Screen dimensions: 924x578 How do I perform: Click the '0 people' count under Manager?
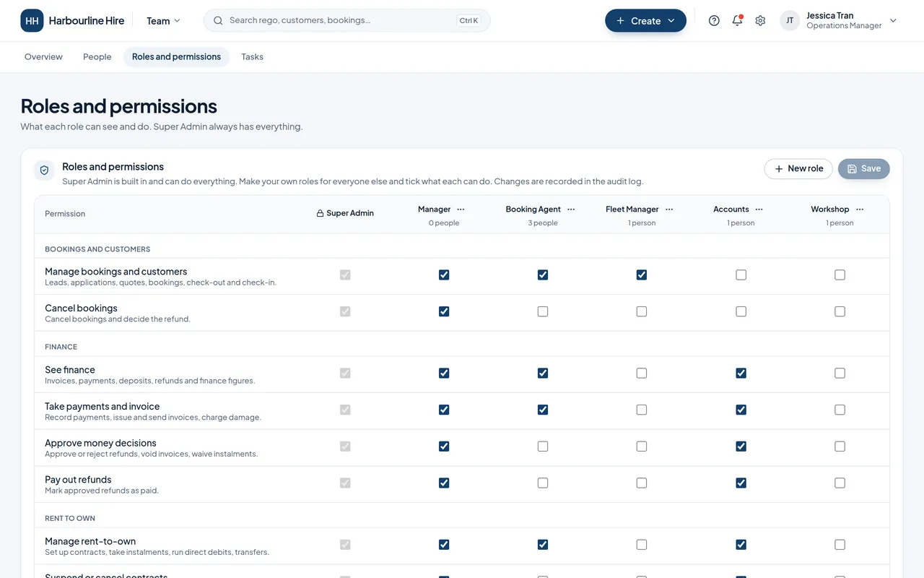[x=444, y=223]
